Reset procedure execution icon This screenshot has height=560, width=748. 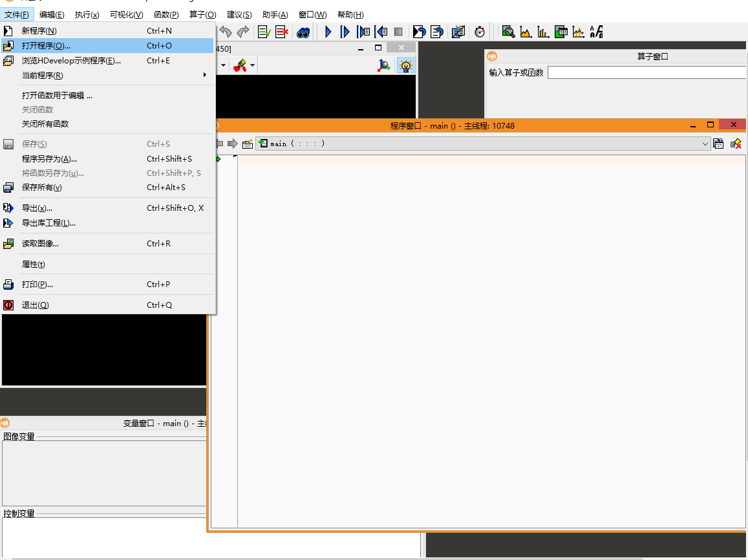(436, 32)
